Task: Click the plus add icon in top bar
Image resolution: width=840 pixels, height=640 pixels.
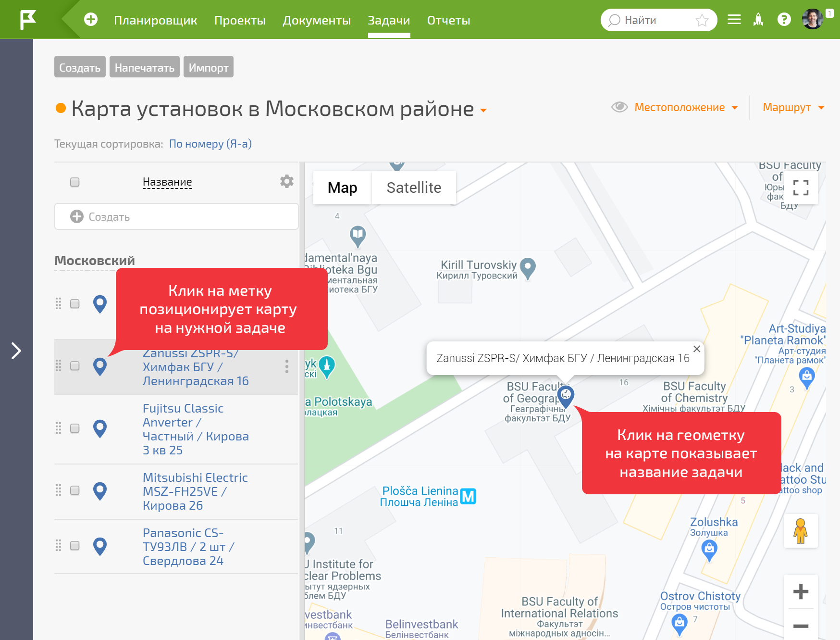Action: (x=91, y=20)
